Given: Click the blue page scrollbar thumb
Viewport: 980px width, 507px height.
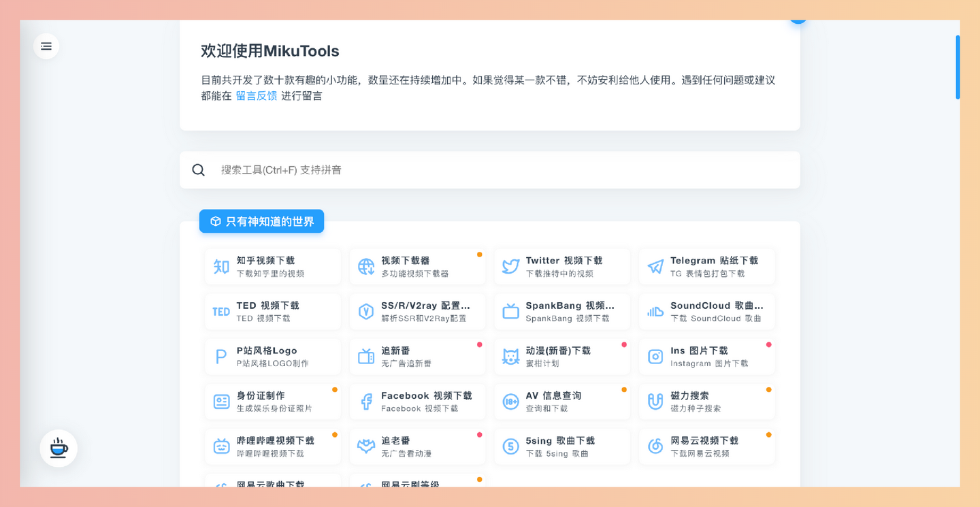Looking at the screenshot, I should pyautogui.click(x=958, y=67).
